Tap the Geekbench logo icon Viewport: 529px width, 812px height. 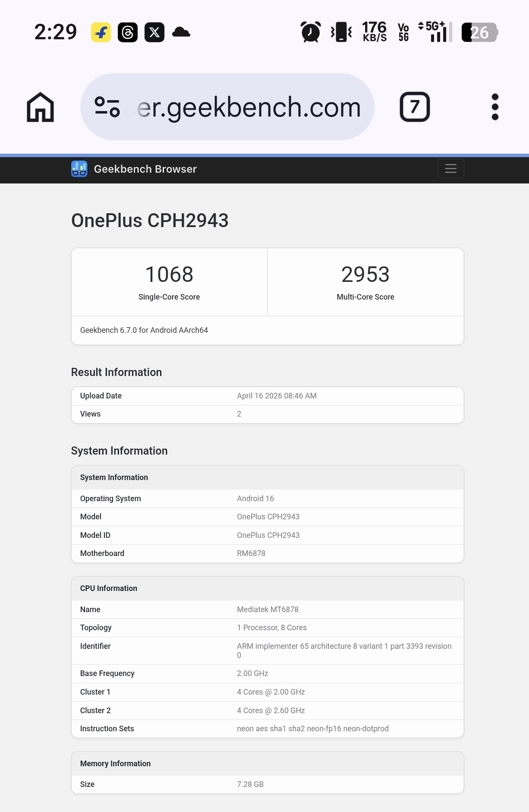pos(79,169)
